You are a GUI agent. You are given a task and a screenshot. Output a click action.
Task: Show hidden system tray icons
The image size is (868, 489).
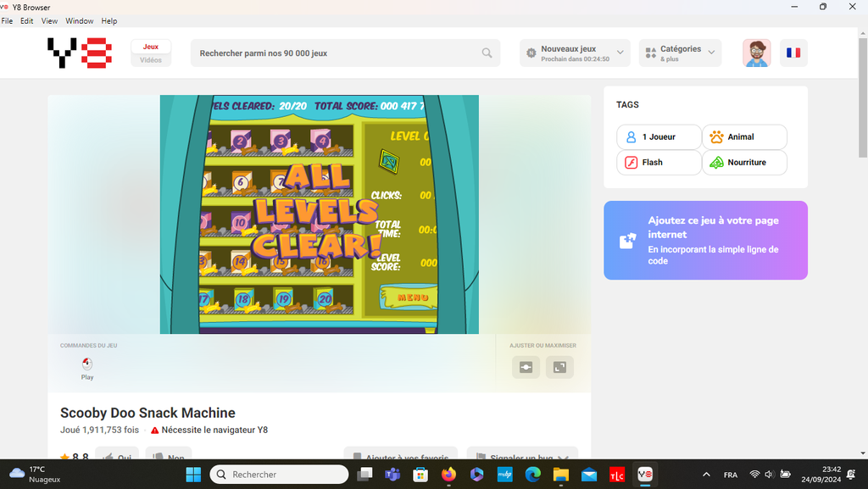[707, 475]
